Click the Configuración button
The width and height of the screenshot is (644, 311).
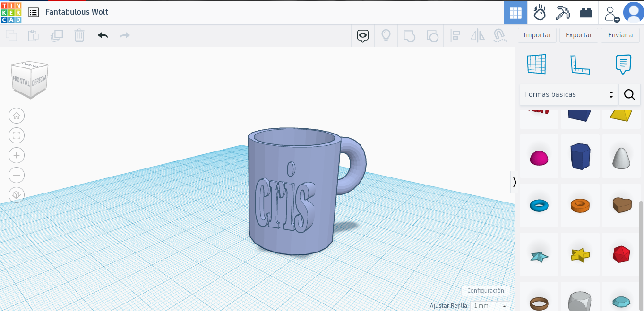pos(485,291)
